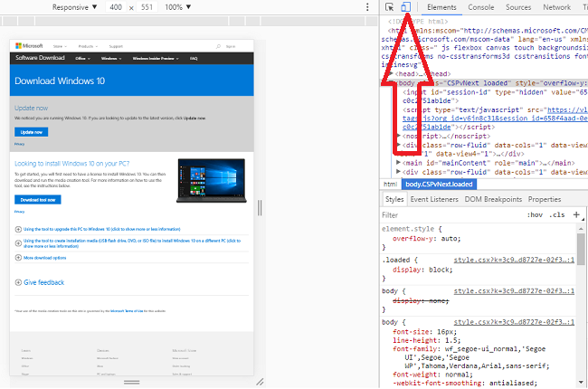The width and height of the screenshot is (588, 389).
Task: Open the Sources tab
Action: (518, 7)
